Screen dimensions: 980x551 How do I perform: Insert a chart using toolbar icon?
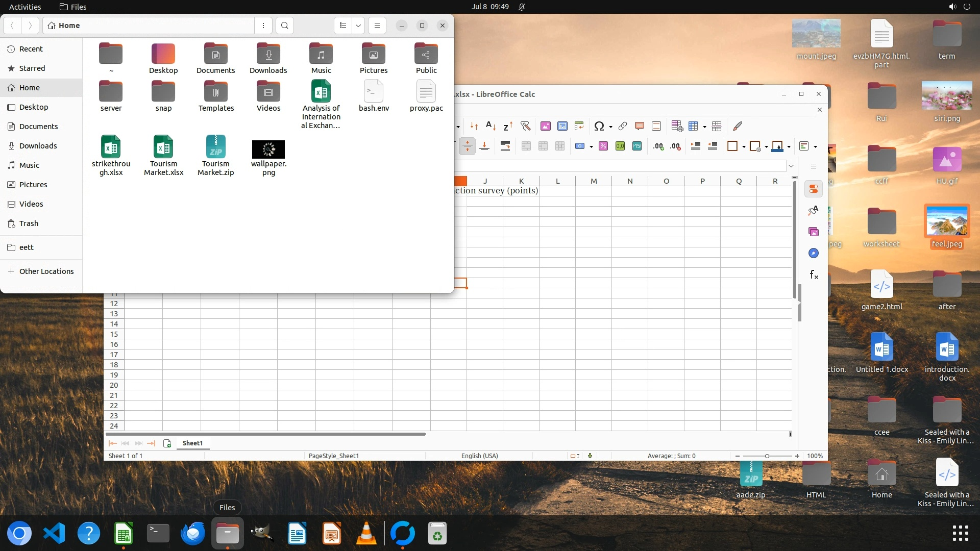click(562, 126)
